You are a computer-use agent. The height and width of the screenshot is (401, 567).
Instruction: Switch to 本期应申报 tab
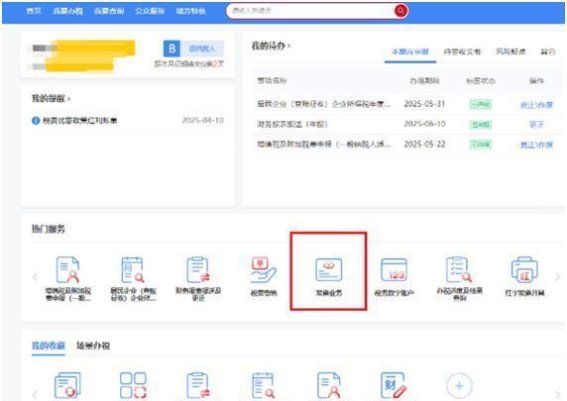[x=410, y=52]
